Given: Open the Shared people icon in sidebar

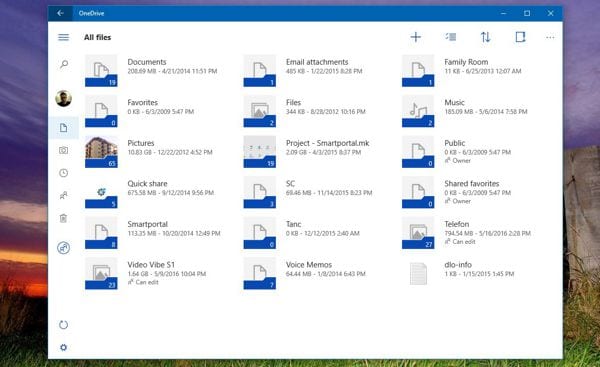Looking at the screenshot, I should point(64,196).
